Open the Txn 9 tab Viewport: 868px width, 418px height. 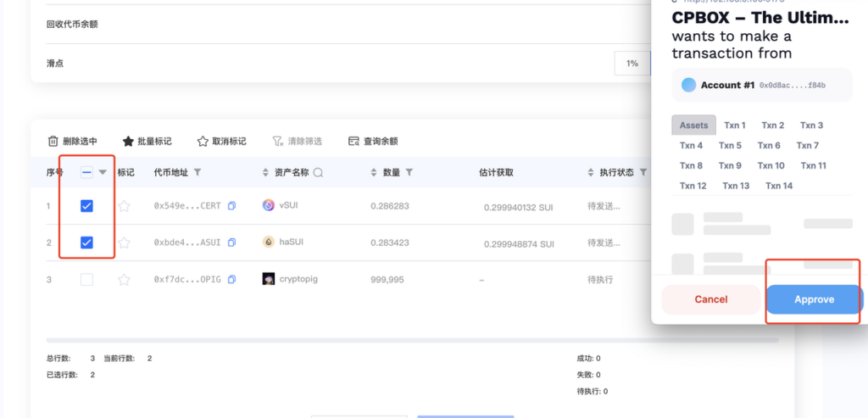(730, 165)
